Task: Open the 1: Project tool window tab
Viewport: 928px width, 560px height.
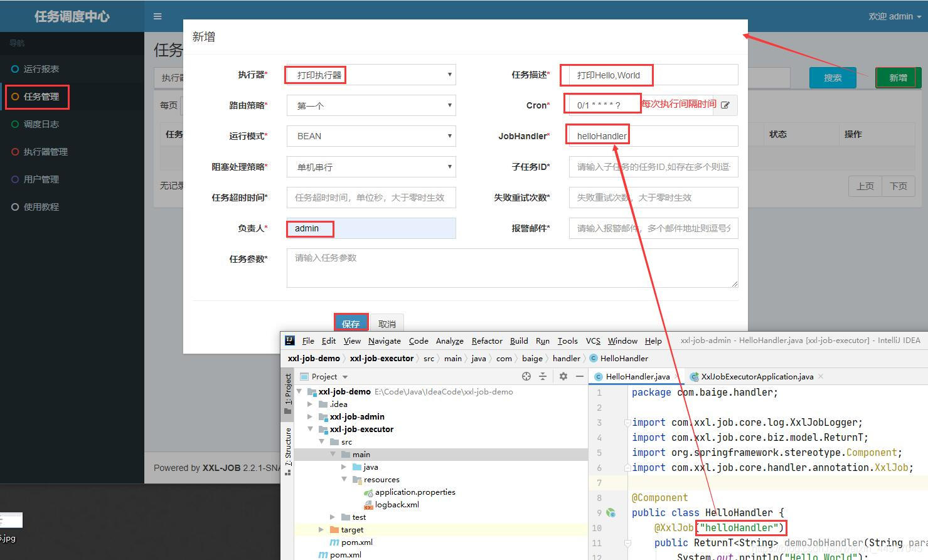Action: [x=288, y=394]
